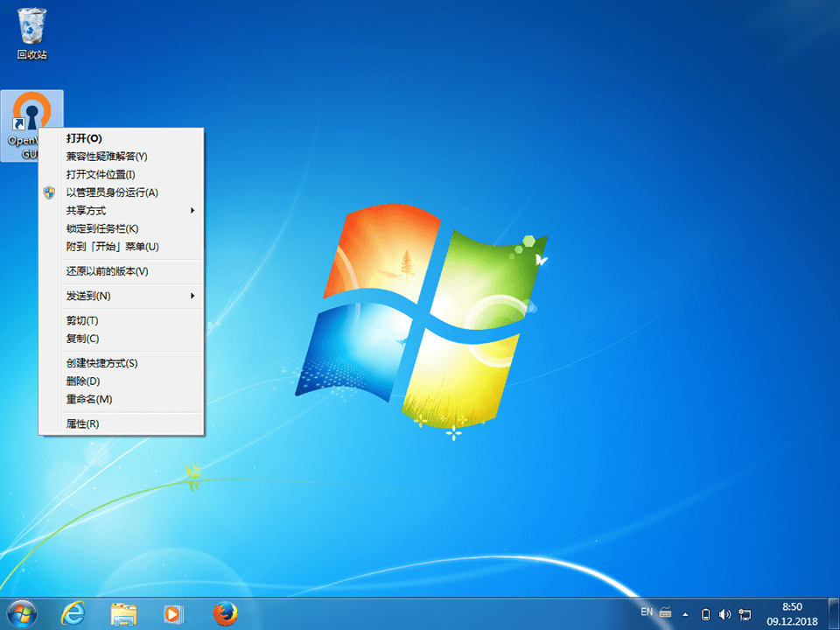Select 兼容性疑难解答(Y) menu entry
Image resolution: width=840 pixels, height=630 pixels.
pyautogui.click(x=122, y=157)
